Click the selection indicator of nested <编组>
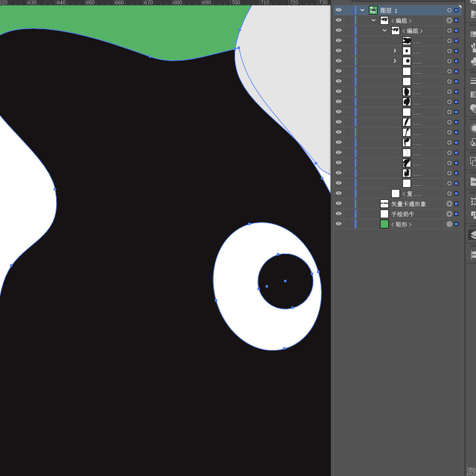The image size is (476, 476). pyautogui.click(x=456, y=30)
